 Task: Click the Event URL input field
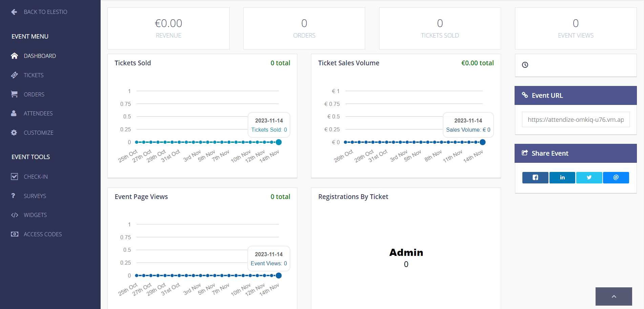click(576, 119)
